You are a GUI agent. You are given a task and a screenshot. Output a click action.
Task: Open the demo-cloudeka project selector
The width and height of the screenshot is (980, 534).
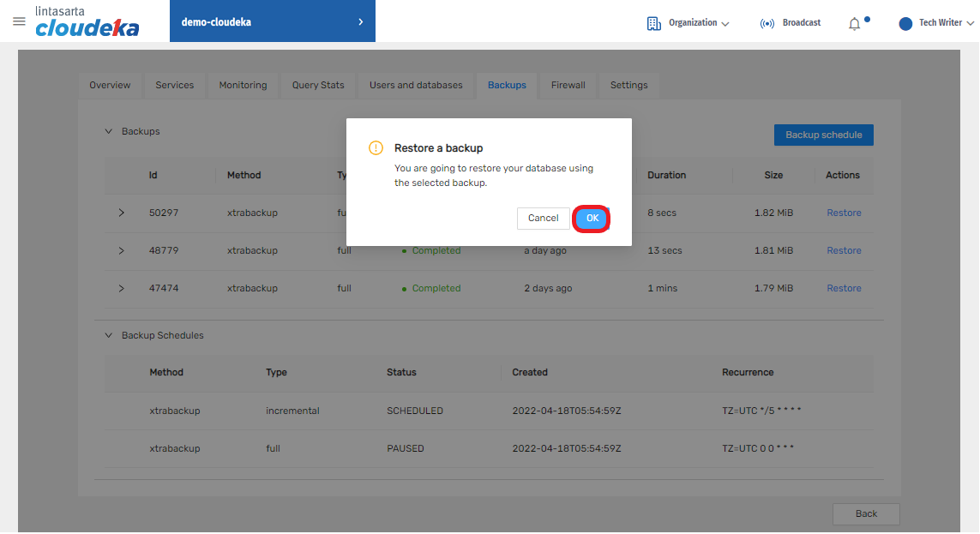click(x=272, y=21)
